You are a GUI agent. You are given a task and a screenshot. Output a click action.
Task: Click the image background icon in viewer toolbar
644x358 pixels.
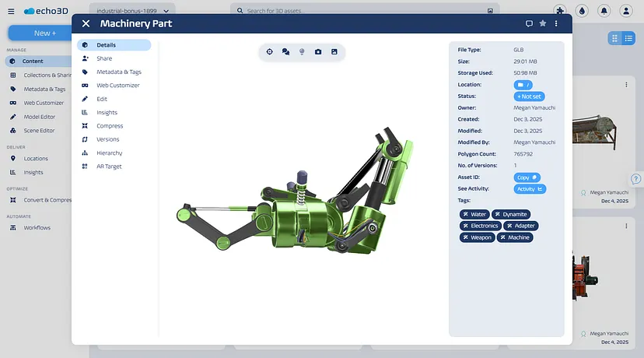pos(334,52)
